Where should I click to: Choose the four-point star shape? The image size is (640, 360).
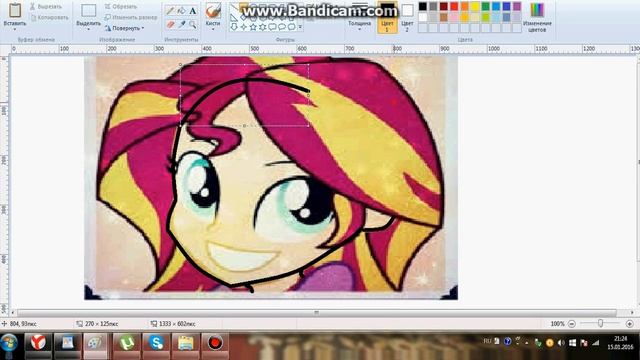coord(244,27)
